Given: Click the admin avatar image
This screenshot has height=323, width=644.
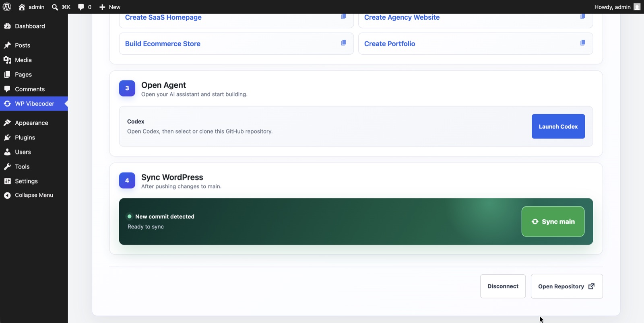Looking at the screenshot, I should pos(637,7).
